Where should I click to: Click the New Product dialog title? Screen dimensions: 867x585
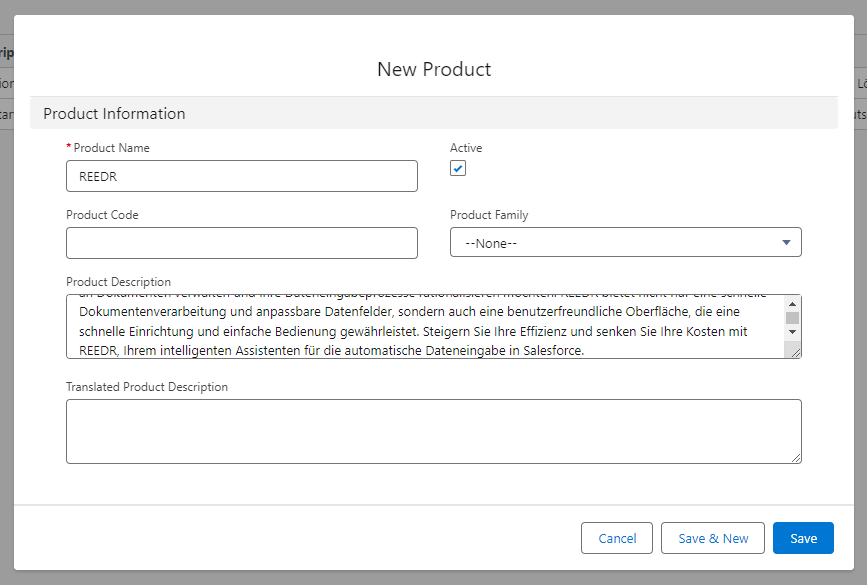pyautogui.click(x=433, y=69)
